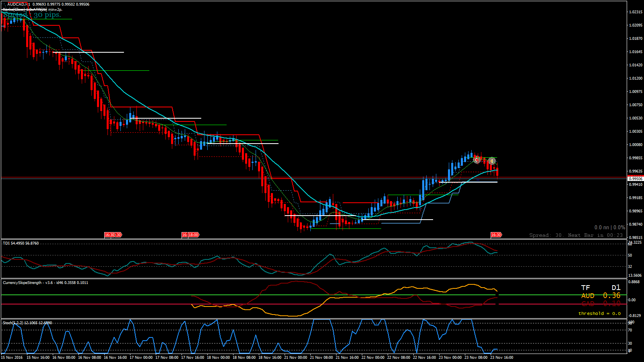The width and height of the screenshot is (644, 362).
Task: Click the Stoch(5,2,2) indicator label
Action: point(27,323)
